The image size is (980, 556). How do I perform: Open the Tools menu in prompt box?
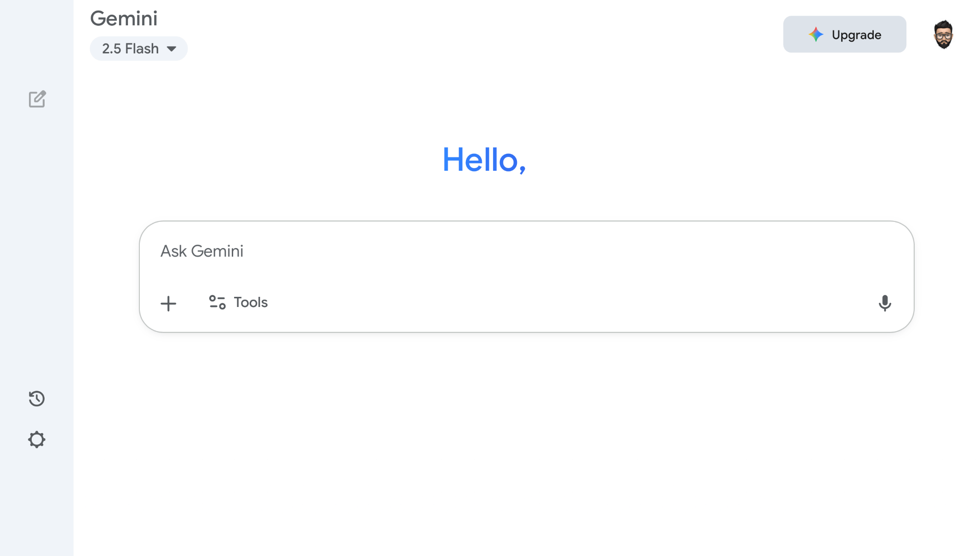click(x=238, y=302)
